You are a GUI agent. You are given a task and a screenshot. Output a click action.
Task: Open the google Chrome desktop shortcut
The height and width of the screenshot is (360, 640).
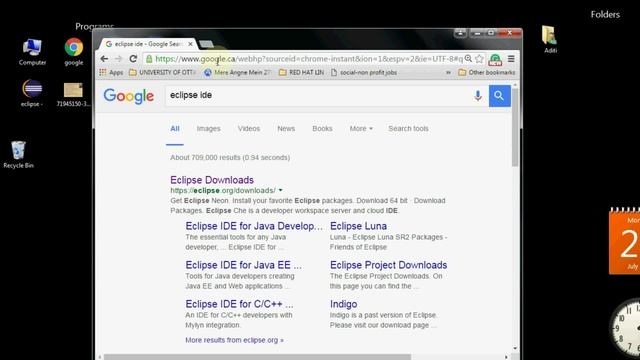(74, 52)
